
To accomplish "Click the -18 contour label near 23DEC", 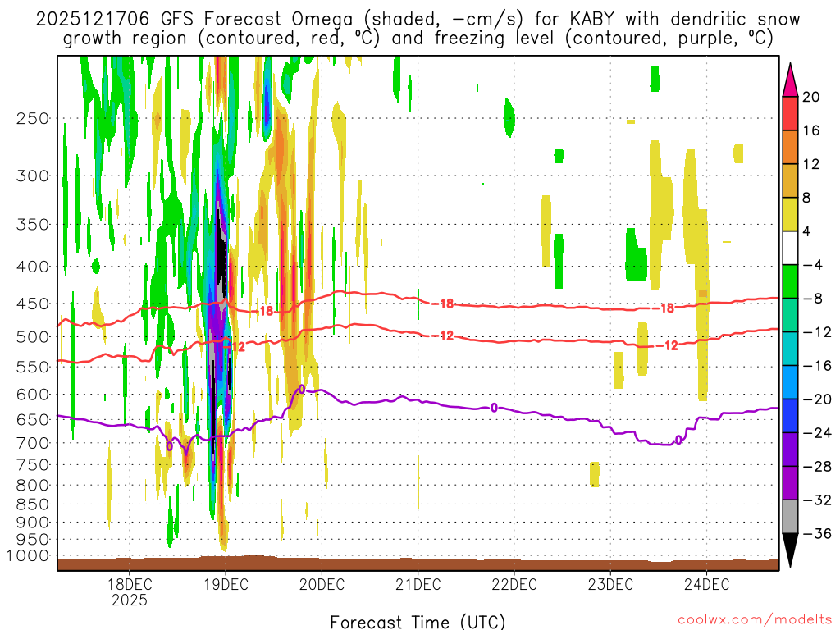I will point(664,308).
